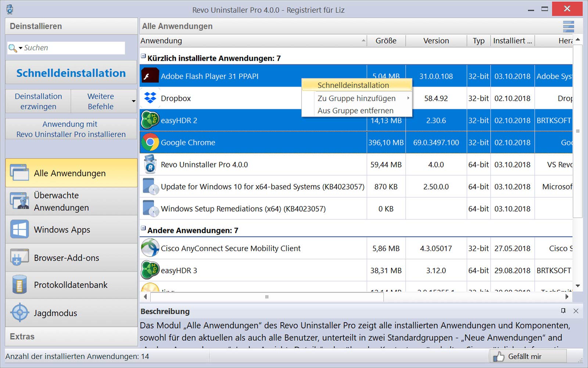Choose Aus Gruppe entfernen in context menu
The width and height of the screenshot is (588, 368).
tap(356, 110)
